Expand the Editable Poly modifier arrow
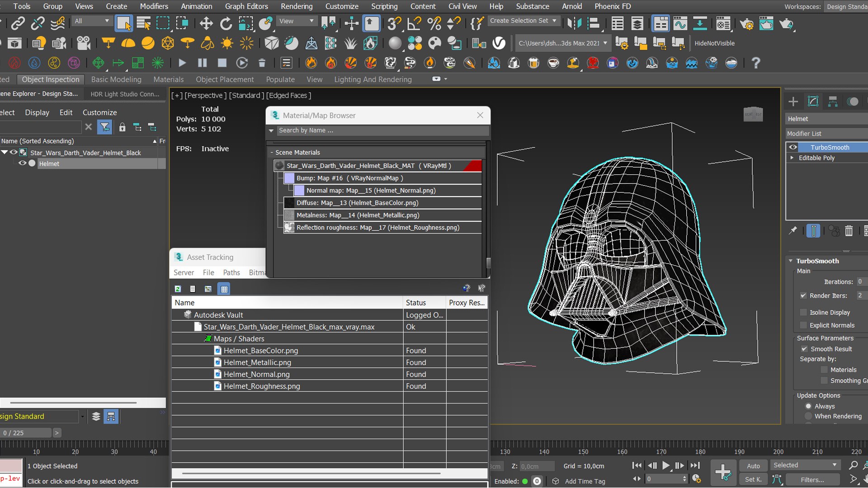Screen dimensions: 868x488 [x=792, y=158]
